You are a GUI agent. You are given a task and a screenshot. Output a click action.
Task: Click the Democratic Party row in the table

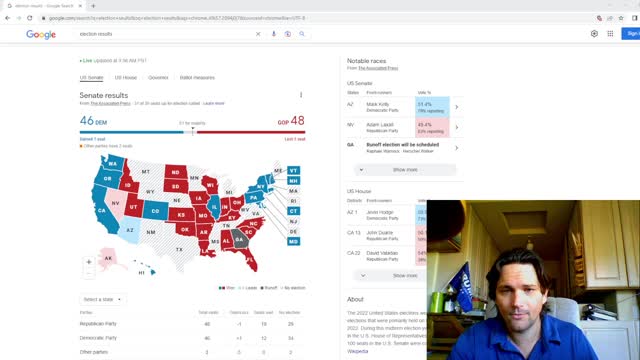(x=192, y=338)
